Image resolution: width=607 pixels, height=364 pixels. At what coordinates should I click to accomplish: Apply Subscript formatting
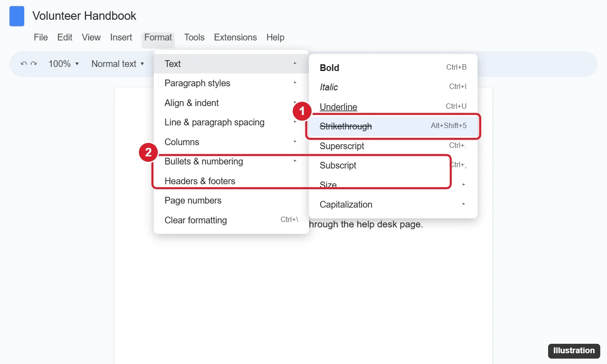393,165
